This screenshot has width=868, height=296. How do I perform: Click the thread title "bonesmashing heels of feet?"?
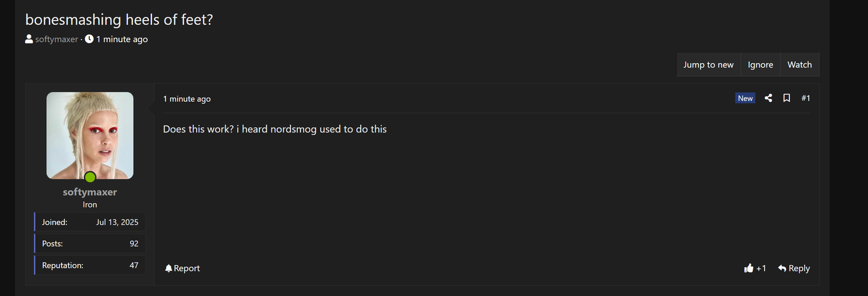(x=119, y=20)
